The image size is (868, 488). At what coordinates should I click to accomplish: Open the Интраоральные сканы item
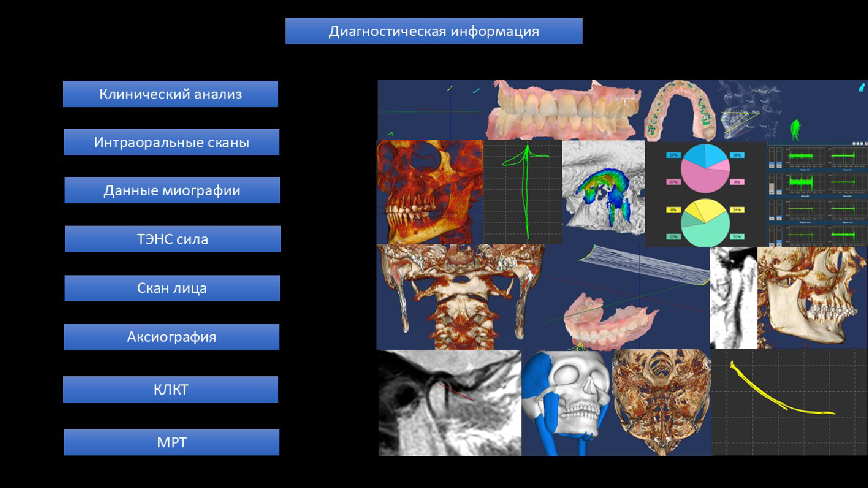171,142
